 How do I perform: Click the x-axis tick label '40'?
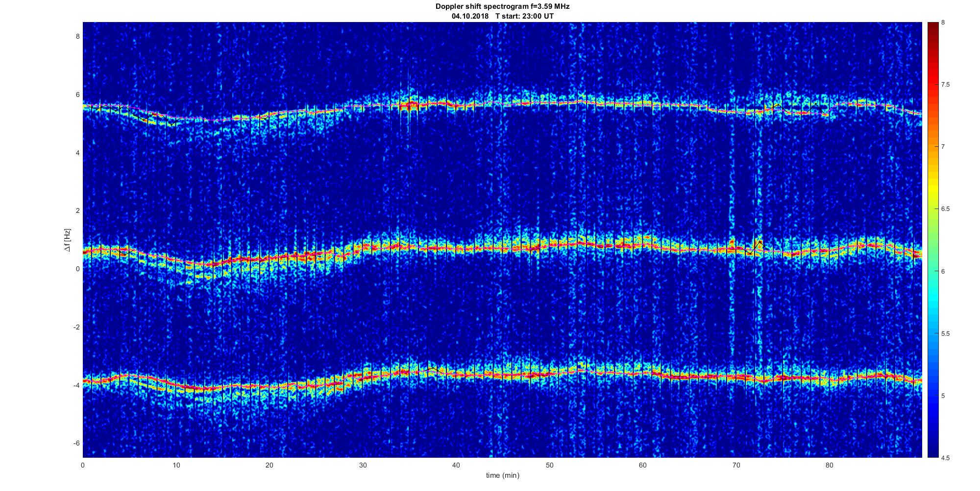coord(456,465)
